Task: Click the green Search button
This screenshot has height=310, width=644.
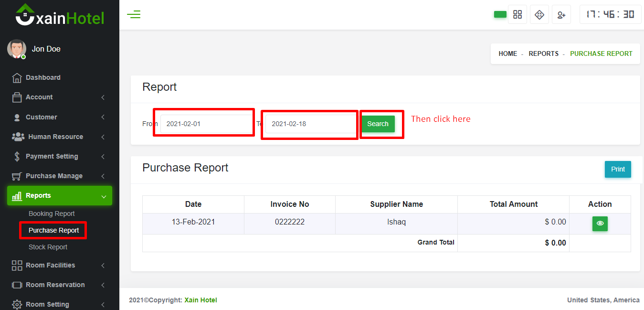Action: point(378,124)
